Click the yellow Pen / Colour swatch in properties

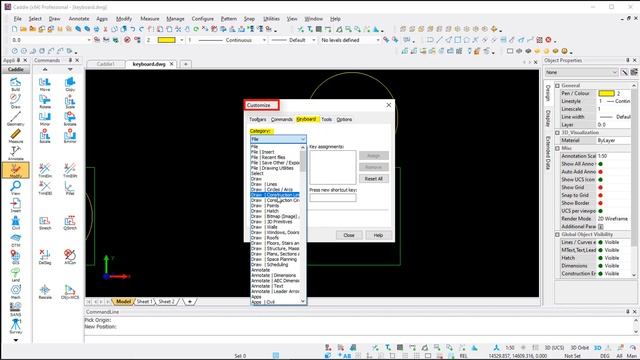click(606, 93)
